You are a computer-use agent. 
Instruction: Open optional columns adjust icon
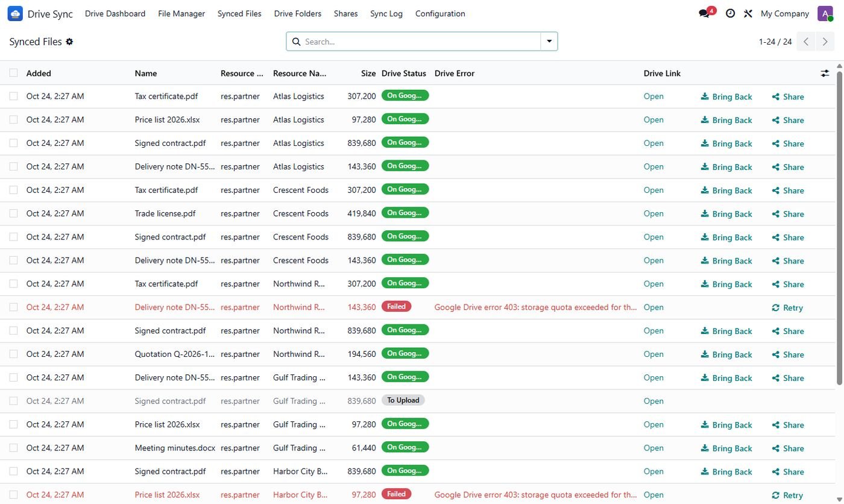(825, 73)
